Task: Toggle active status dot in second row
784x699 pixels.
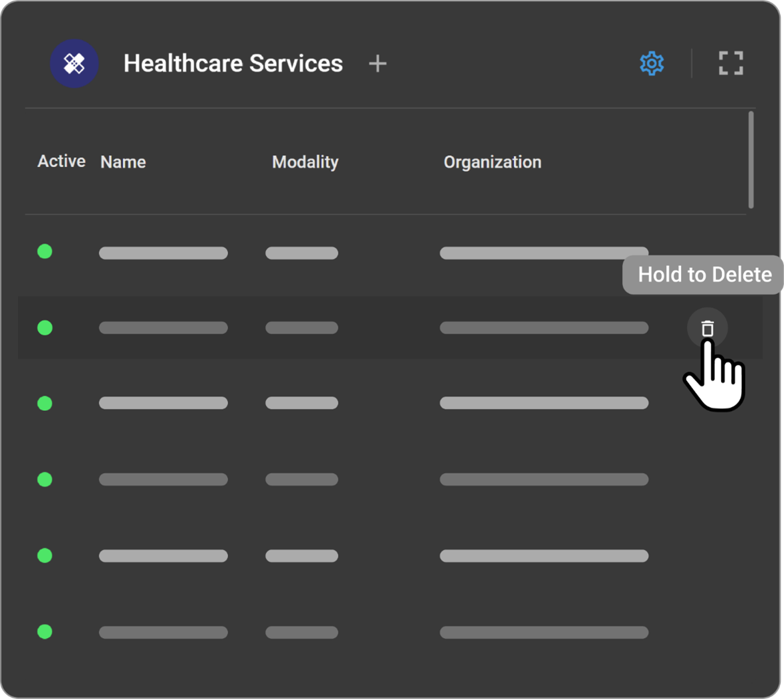Action: 45,328
